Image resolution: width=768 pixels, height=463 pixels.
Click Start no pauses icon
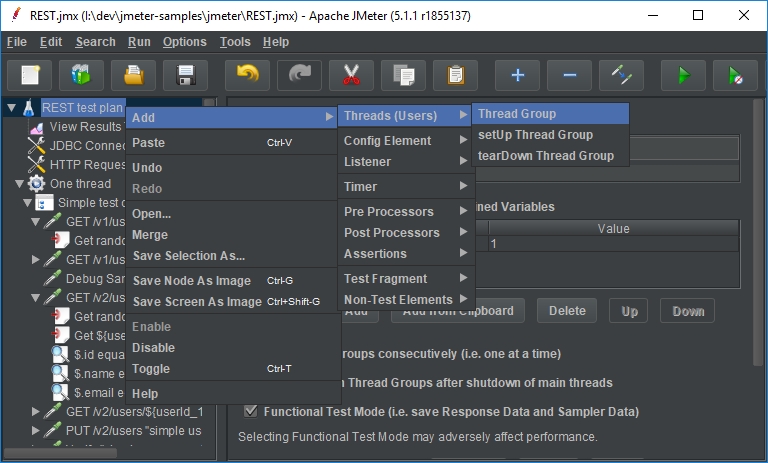coord(735,75)
